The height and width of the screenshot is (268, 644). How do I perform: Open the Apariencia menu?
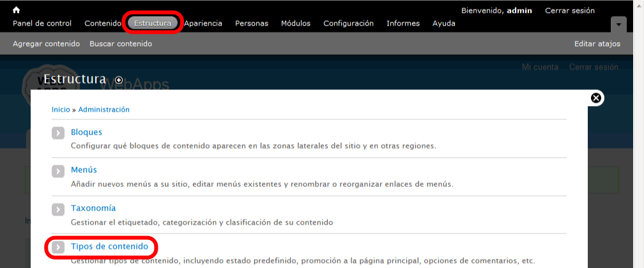pos(203,24)
